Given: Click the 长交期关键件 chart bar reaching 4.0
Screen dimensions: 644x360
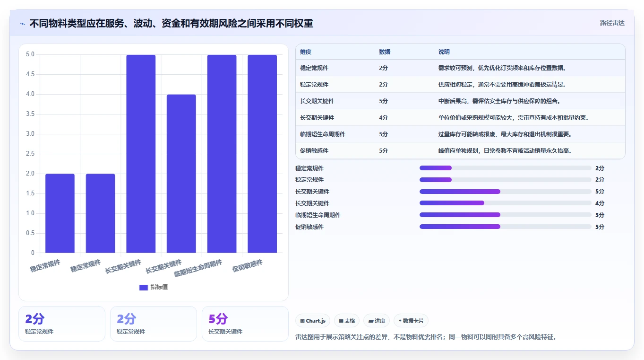Looking at the screenshot, I should pyautogui.click(x=181, y=174).
